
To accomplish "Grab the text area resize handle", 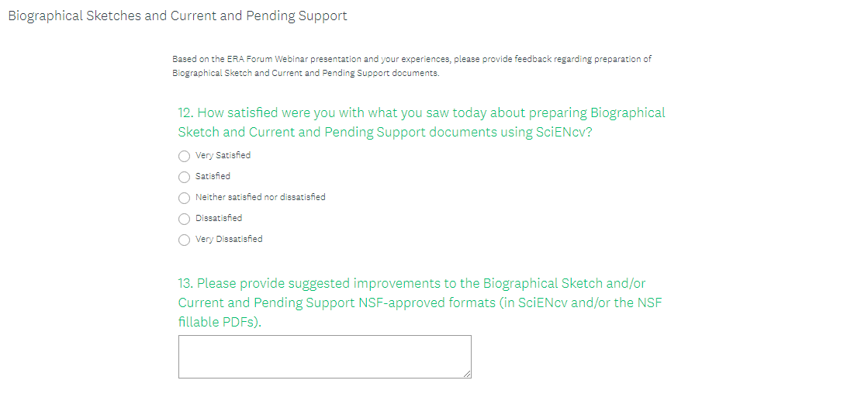I will [467, 374].
